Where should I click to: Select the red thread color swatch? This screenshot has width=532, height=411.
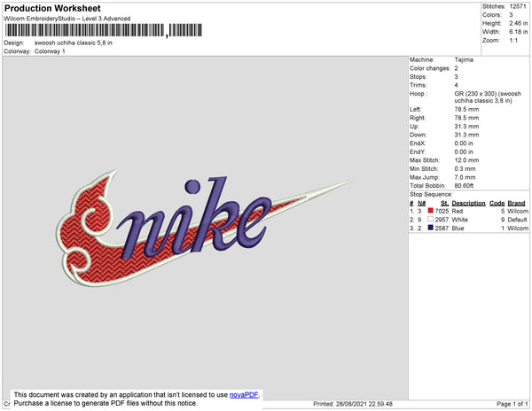pos(431,211)
